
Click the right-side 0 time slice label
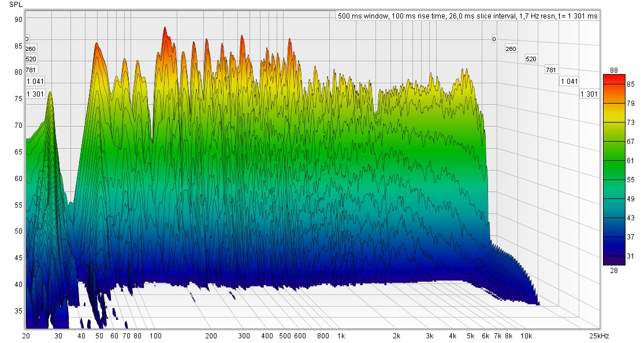(x=494, y=39)
